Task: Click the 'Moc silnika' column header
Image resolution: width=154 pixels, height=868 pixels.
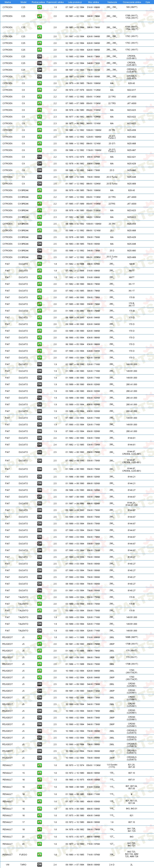Action: pyautogui.click(x=93, y=2)
